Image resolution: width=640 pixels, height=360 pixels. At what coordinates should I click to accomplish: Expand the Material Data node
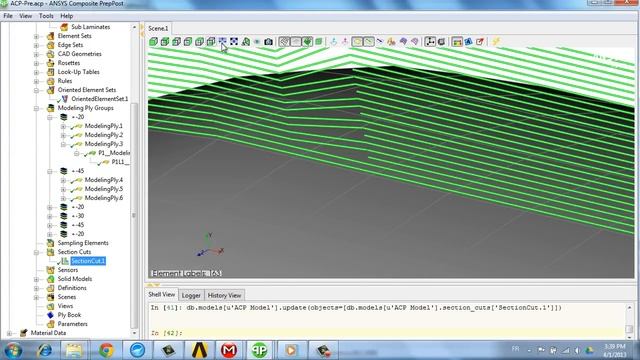(9, 333)
